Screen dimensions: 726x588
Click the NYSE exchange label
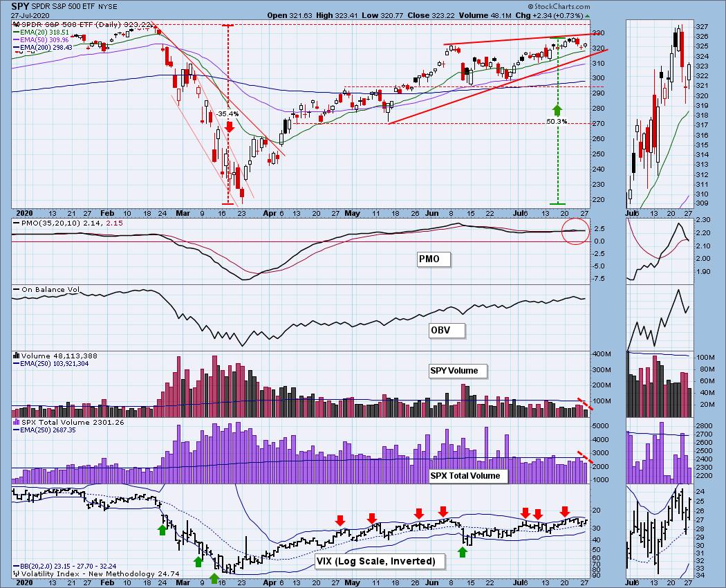108,7
